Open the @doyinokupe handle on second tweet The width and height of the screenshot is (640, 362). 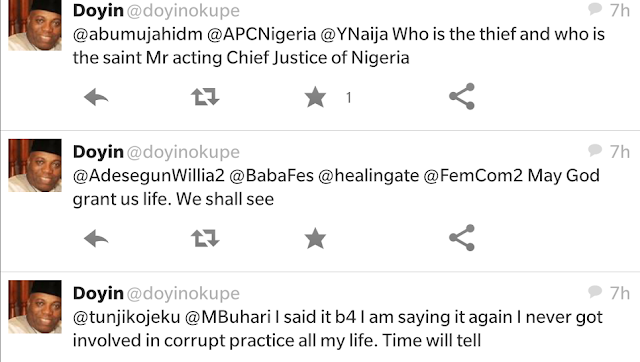coord(183,152)
